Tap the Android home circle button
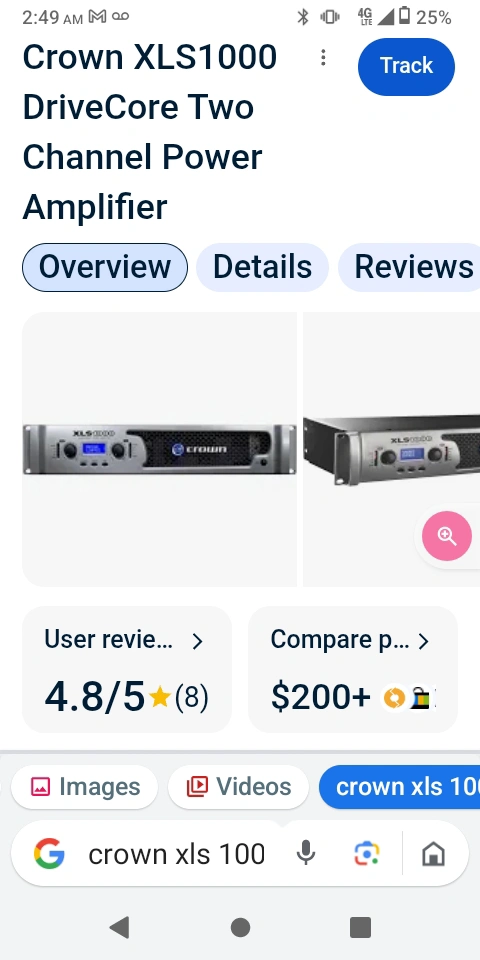The width and height of the screenshot is (480, 960). pyautogui.click(x=240, y=928)
